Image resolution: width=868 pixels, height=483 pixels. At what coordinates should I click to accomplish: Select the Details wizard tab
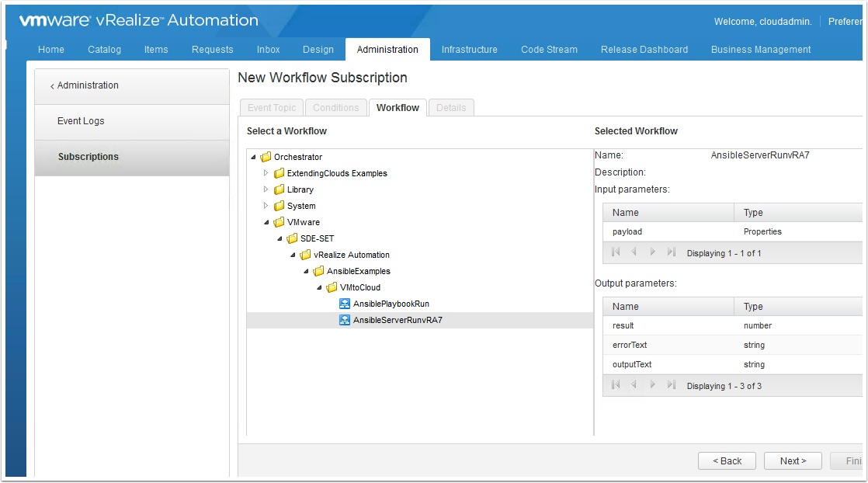[451, 107]
